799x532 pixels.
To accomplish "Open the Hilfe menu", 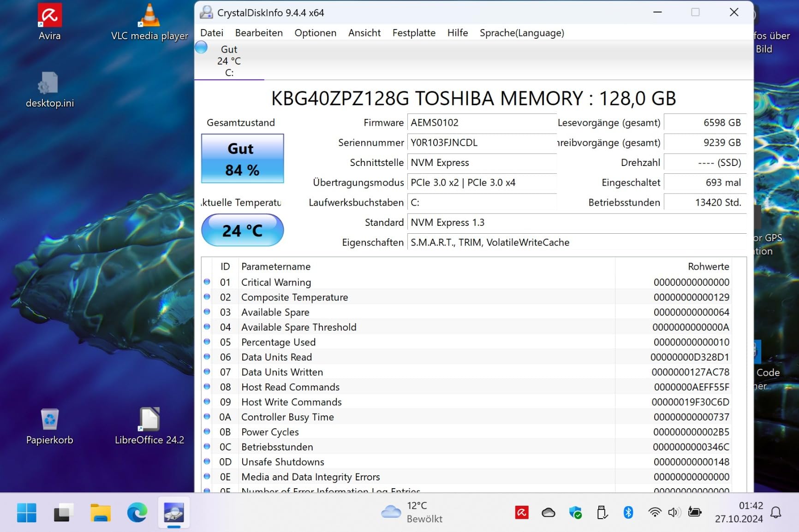I will click(x=458, y=33).
